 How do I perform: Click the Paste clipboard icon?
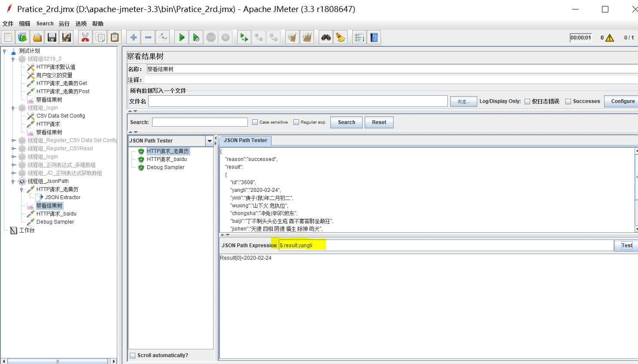115,38
